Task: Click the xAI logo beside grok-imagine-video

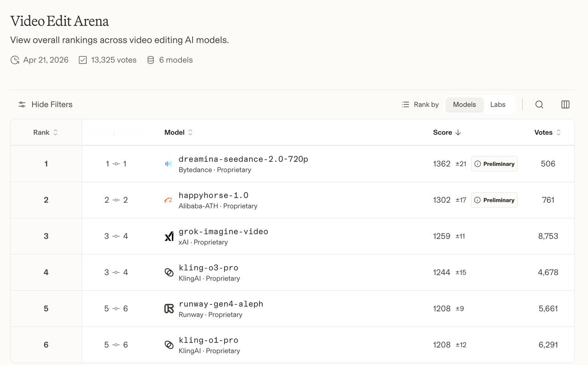Action: coord(169,236)
